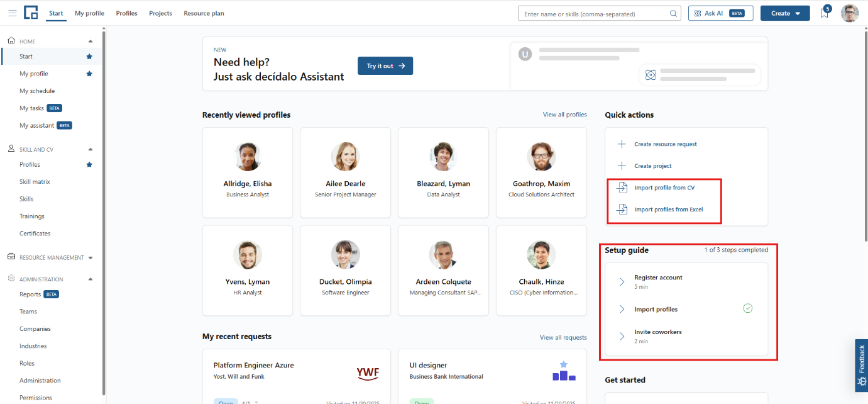Open the Goathrop, Maxim profile card
Image resolution: width=868 pixels, height=404 pixels.
541,172
